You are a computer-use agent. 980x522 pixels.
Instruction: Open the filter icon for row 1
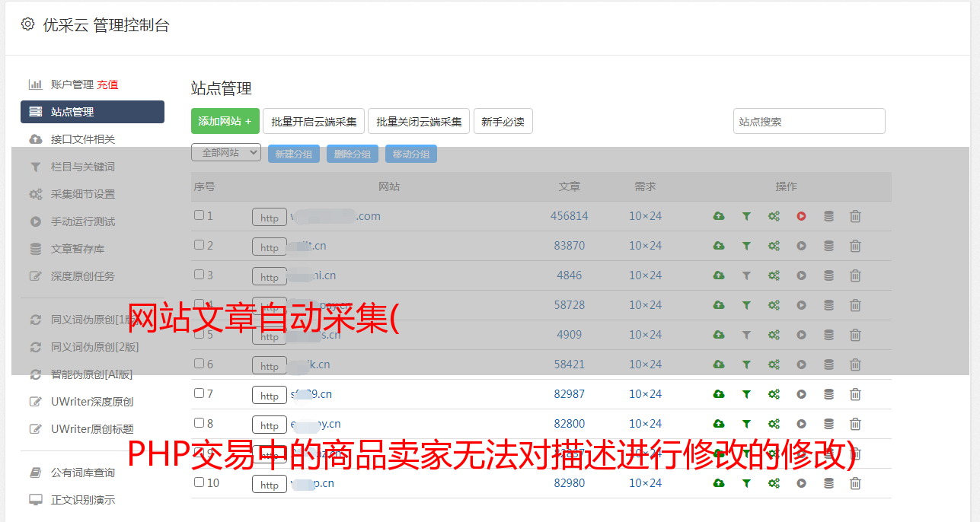(746, 216)
